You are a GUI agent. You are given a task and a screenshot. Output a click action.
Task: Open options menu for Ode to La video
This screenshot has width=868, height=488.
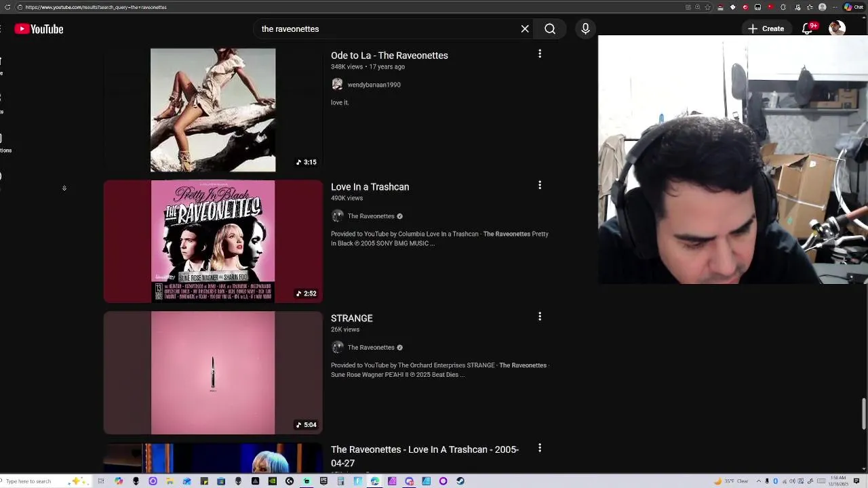[540, 54]
